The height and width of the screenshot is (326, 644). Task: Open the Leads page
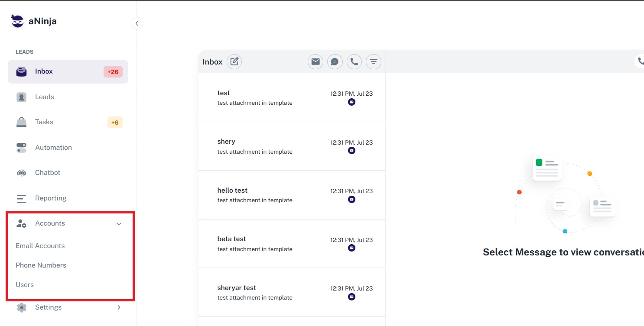tap(44, 97)
